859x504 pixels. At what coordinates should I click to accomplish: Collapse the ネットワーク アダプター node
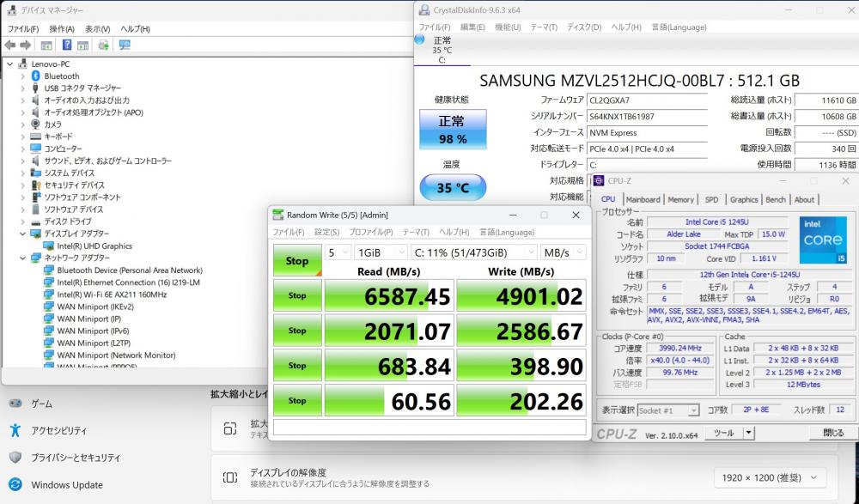[x=22, y=258]
